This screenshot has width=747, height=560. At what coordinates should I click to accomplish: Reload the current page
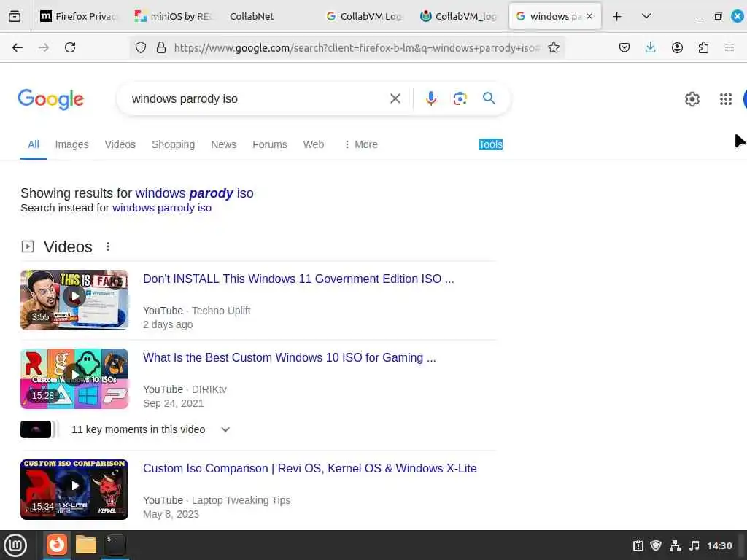[70, 47]
